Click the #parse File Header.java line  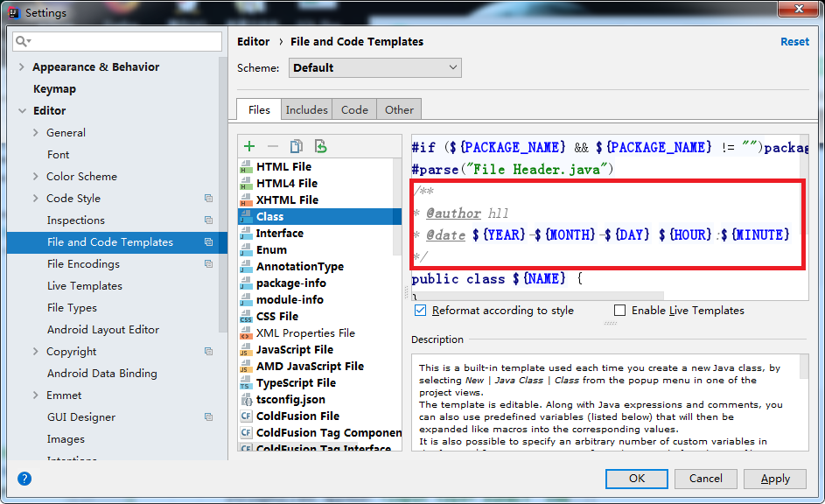click(x=513, y=170)
